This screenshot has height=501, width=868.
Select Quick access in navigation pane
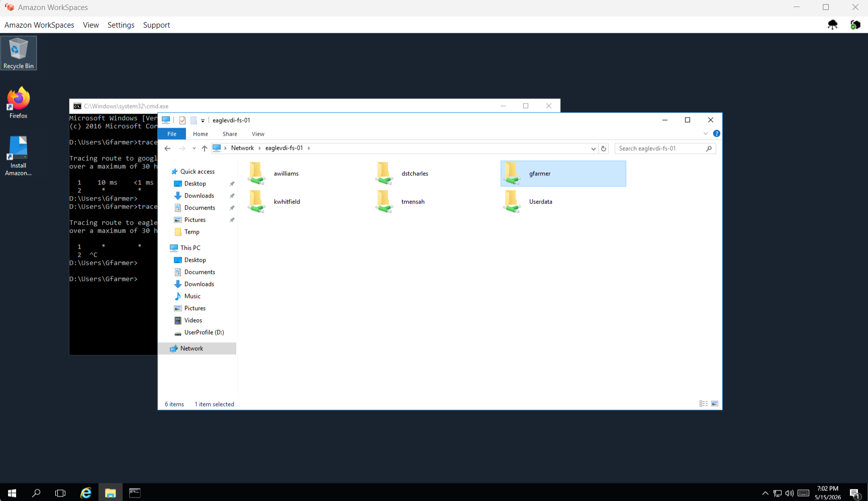[197, 171]
